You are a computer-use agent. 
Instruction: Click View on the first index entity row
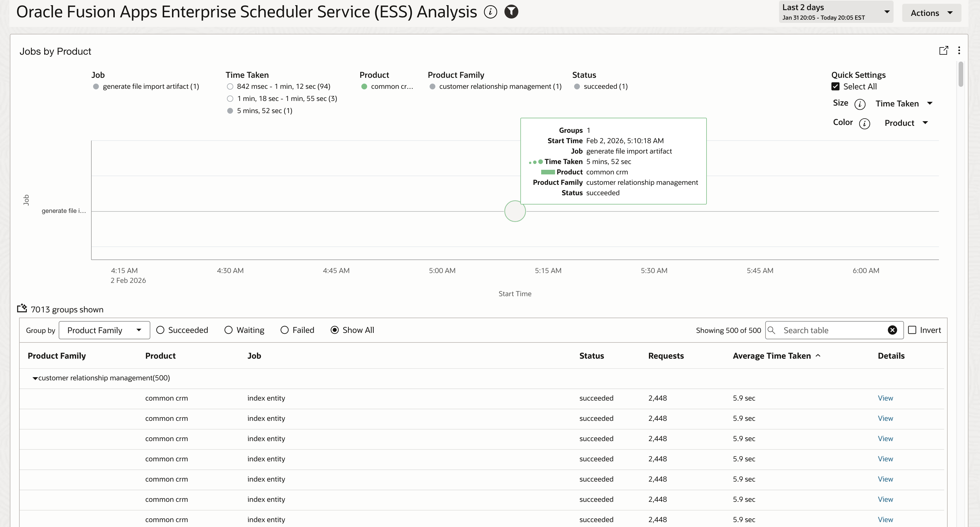pos(885,398)
